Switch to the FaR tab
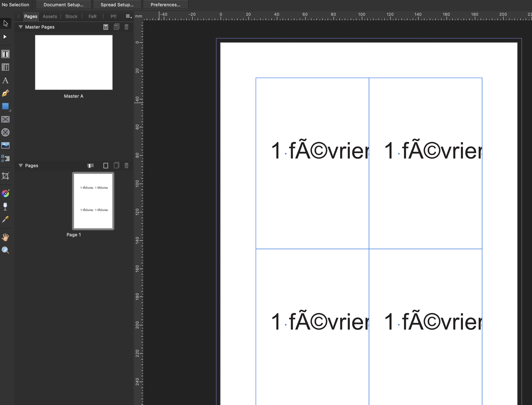 point(92,16)
